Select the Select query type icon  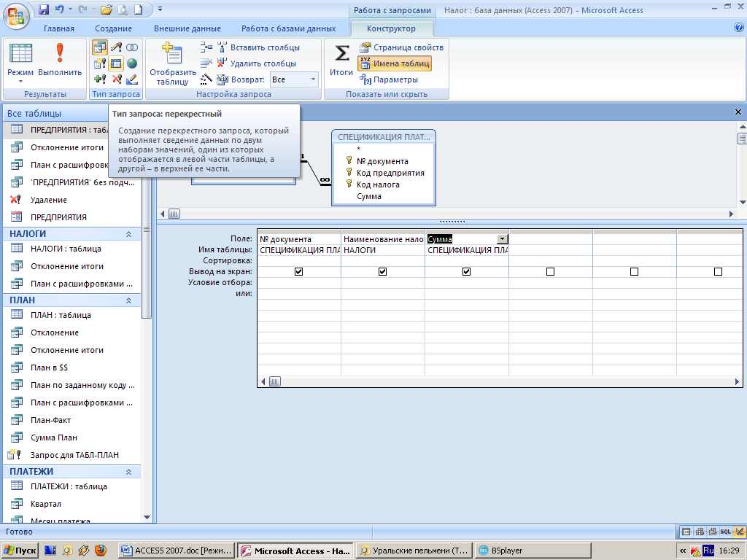[99, 47]
